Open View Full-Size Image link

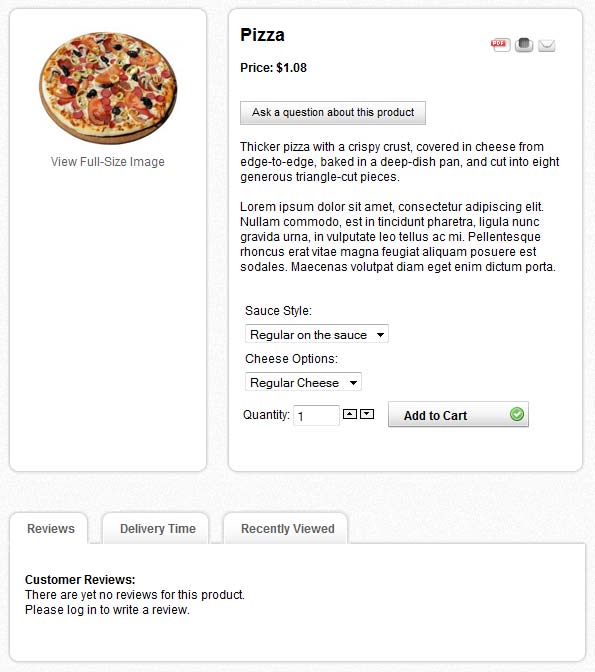click(x=108, y=162)
